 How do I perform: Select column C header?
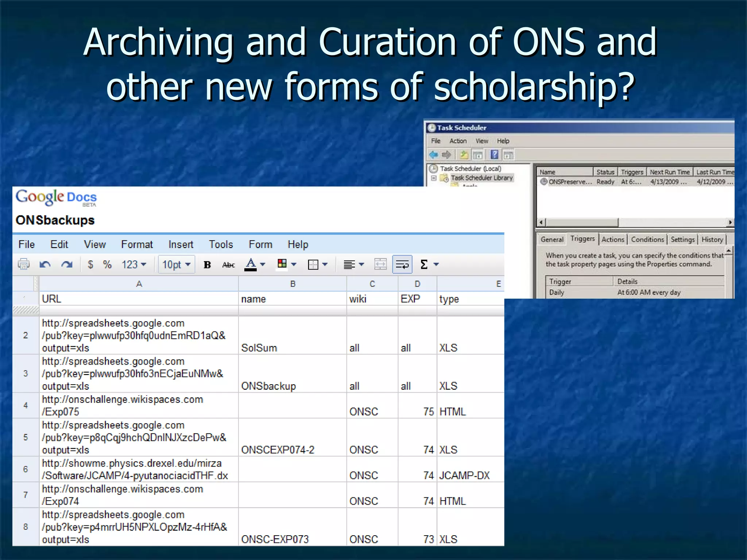372,284
